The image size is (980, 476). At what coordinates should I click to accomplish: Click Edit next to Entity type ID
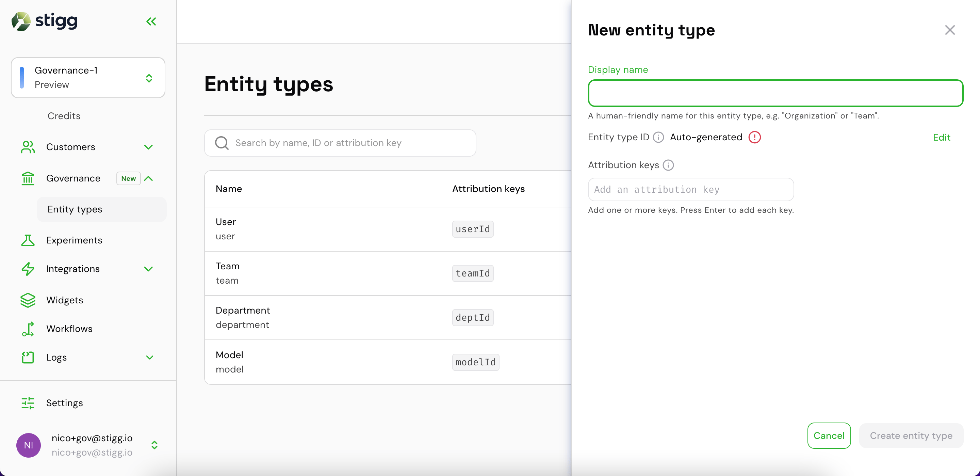click(x=941, y=137)
